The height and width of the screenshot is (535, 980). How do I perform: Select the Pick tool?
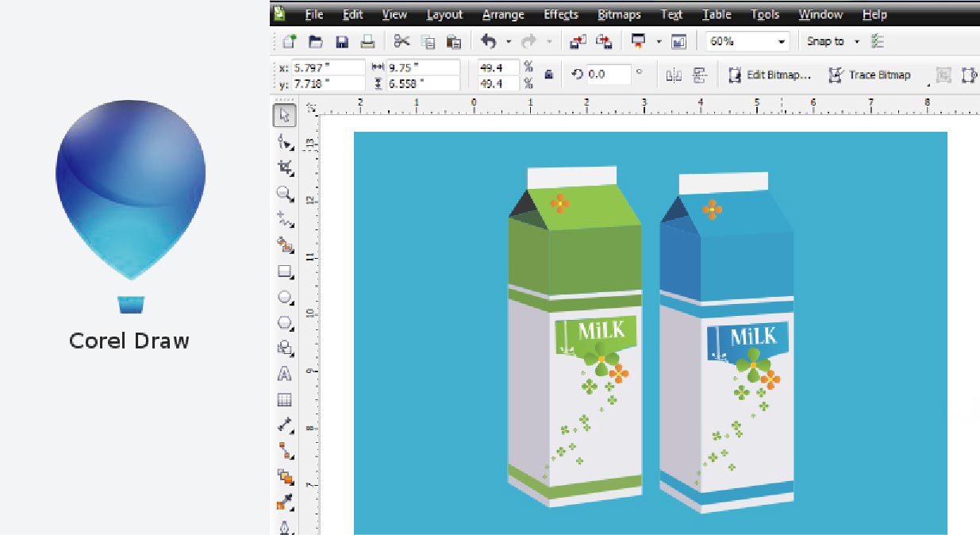(284, 115)
